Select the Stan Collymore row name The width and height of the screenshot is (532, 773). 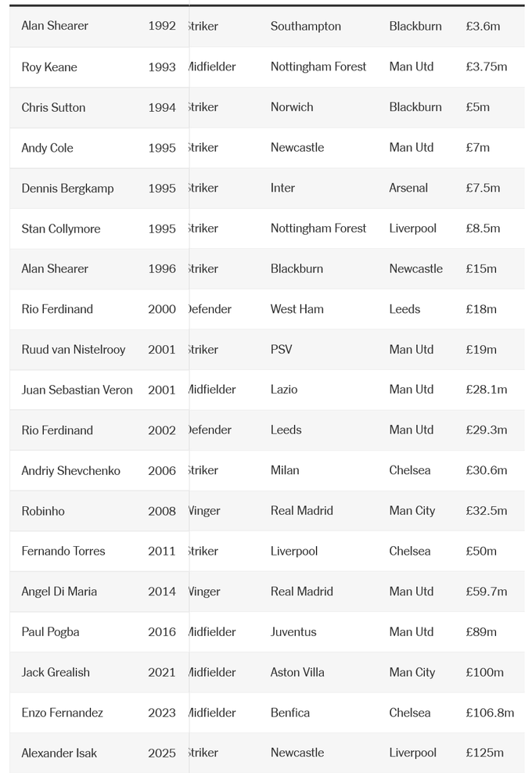pyautogui.click(x=61, y=229)
